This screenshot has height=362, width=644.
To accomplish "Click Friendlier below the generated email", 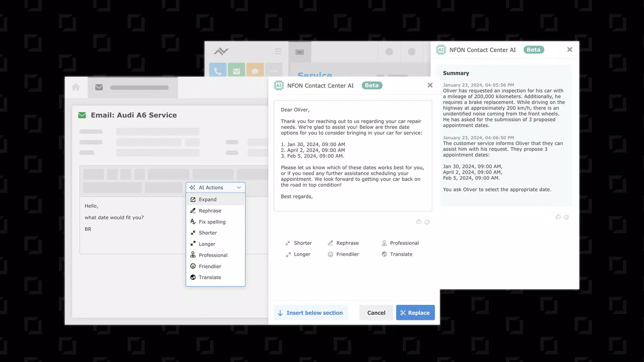I will pyautogui.click(x=343, y=254).
